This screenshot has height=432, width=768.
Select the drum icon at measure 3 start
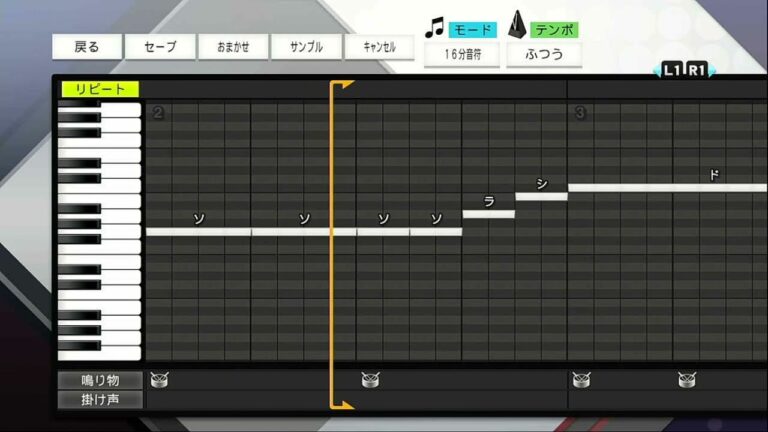581,379
